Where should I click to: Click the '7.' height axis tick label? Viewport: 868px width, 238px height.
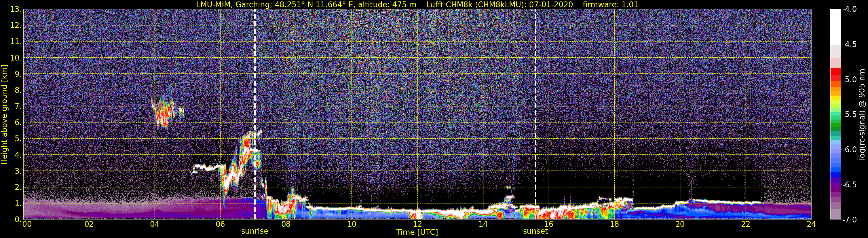pyautogui.click(x=18, y=107)
